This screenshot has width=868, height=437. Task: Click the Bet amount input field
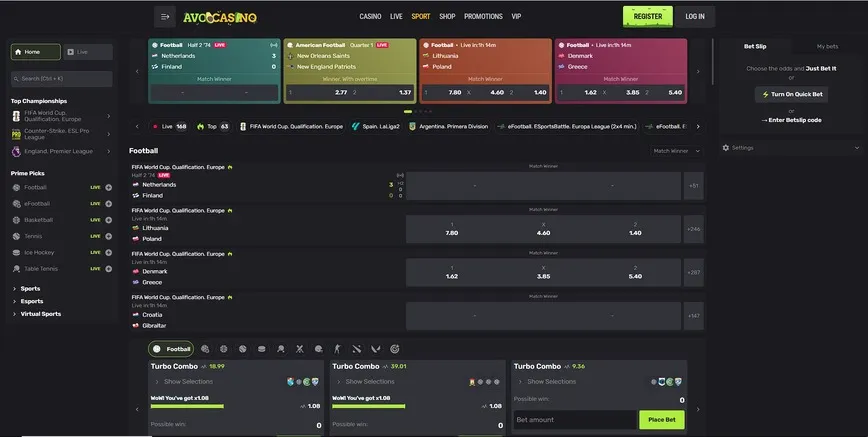pos(574,420)
